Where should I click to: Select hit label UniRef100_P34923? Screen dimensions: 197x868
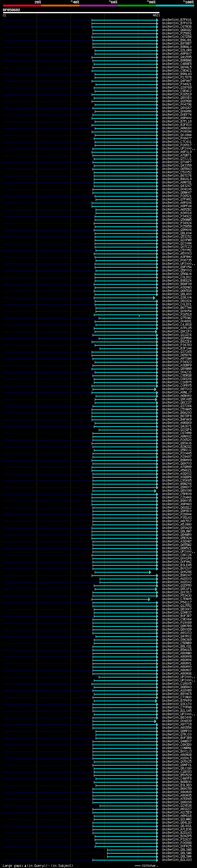pos(177,362)
